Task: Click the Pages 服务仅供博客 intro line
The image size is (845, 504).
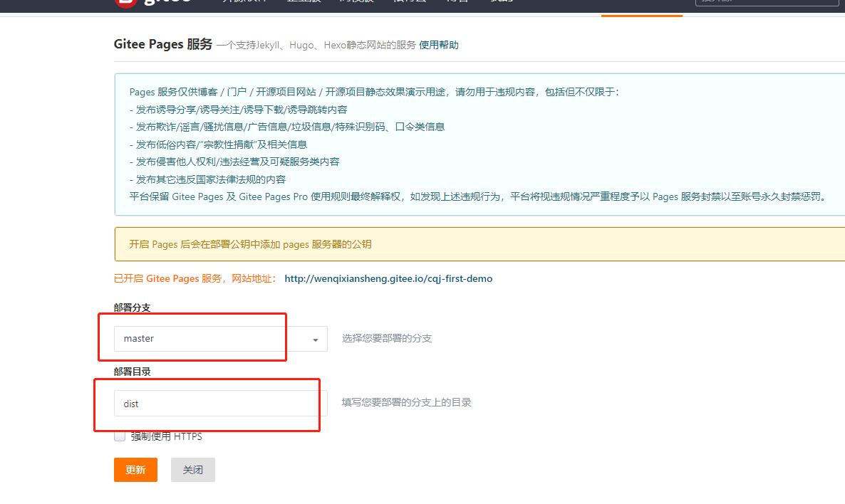Action: [x=375, y=92]
